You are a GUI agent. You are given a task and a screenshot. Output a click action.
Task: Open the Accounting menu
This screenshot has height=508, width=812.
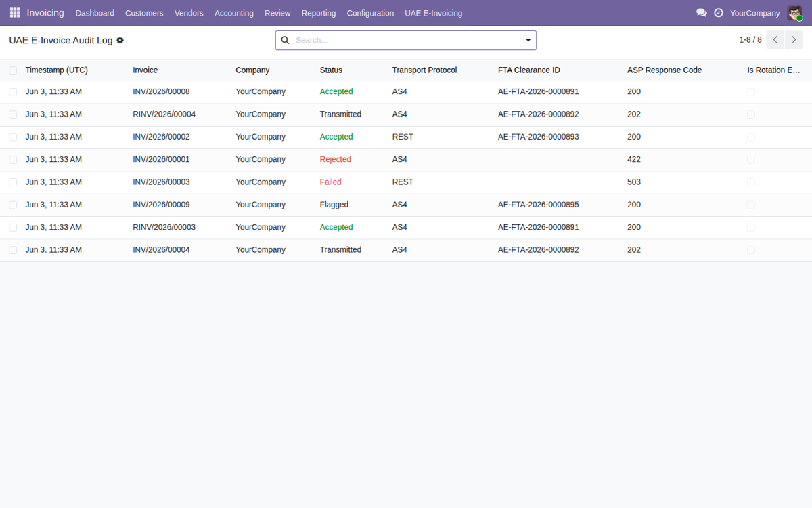[234, 13]
